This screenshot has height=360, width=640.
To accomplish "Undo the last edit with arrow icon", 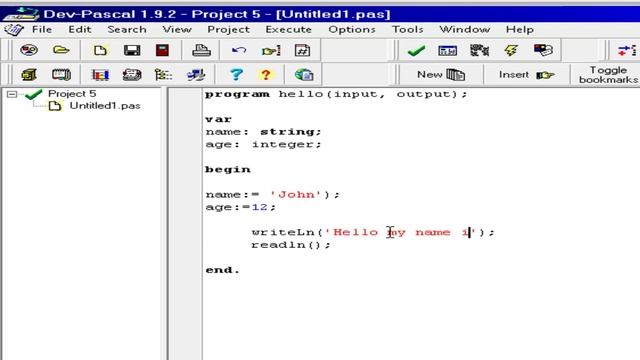I will (239, 51).
